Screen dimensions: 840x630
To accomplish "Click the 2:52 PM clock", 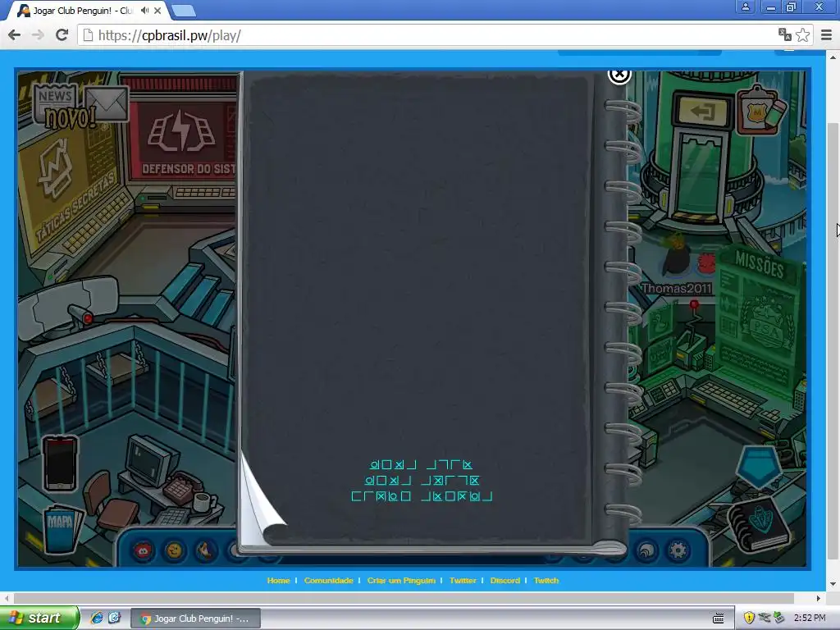I will tap(810, 618).
